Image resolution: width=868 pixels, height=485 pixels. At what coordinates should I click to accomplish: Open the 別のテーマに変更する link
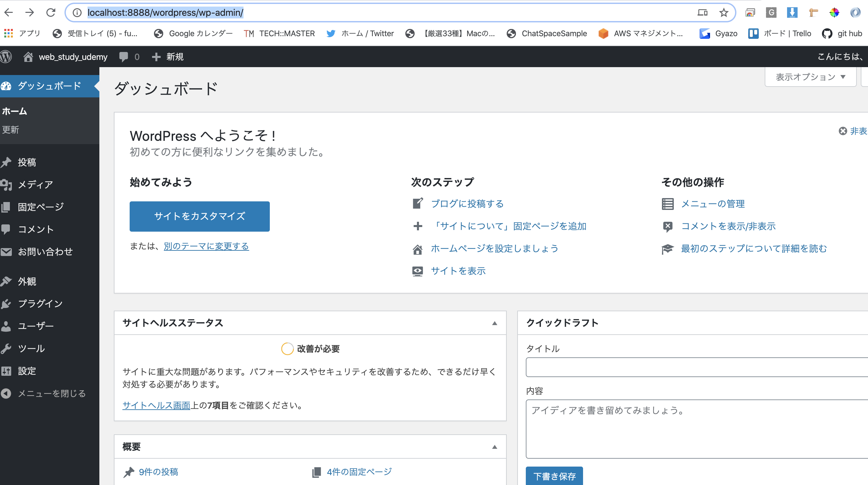(206, 246)
